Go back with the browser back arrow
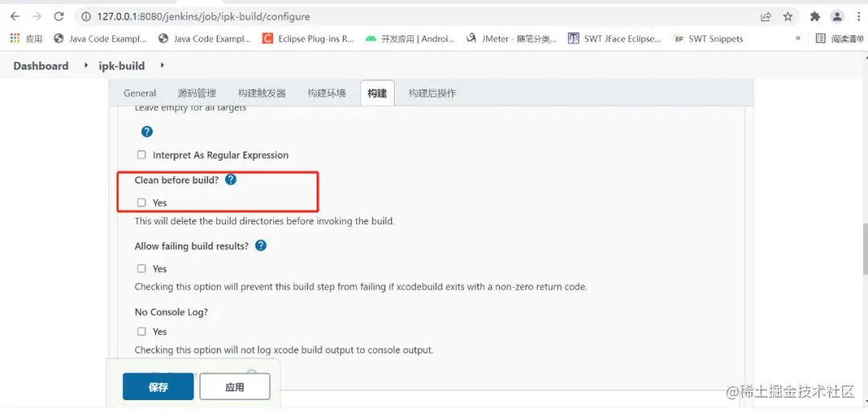 point(15,17)
